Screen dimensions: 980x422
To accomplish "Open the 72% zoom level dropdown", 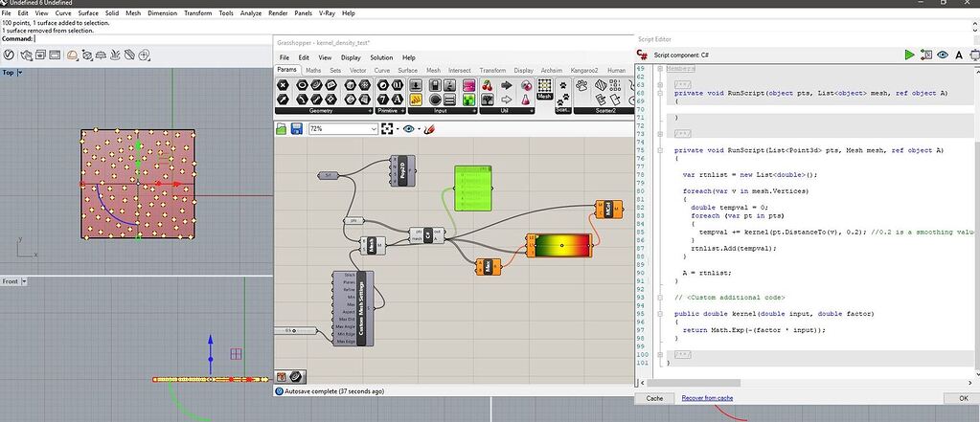I will (374, 128).
